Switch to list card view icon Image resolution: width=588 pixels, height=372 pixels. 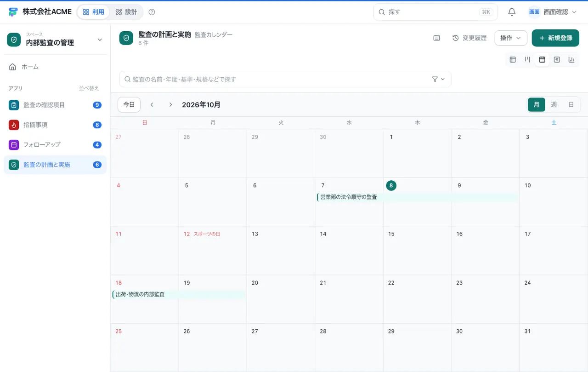click(557, 59)
